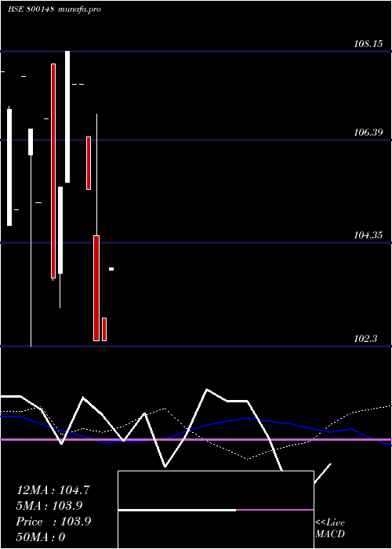Click the 102.3 price level label

[x=365, y=339]
